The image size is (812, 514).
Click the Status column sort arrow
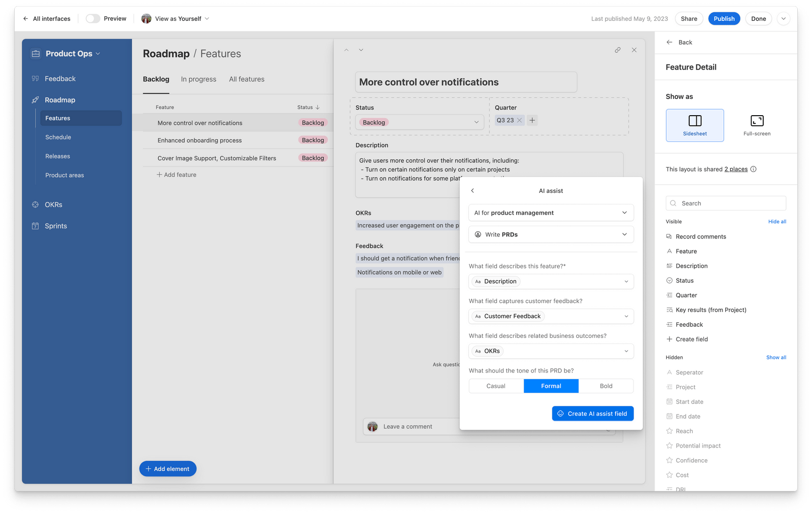318,107
